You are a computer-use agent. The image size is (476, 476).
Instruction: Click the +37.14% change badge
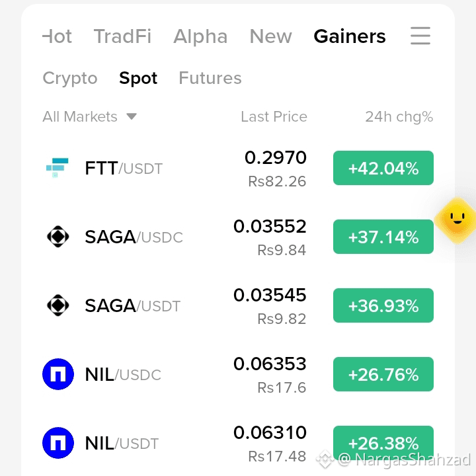coord(383,237)
